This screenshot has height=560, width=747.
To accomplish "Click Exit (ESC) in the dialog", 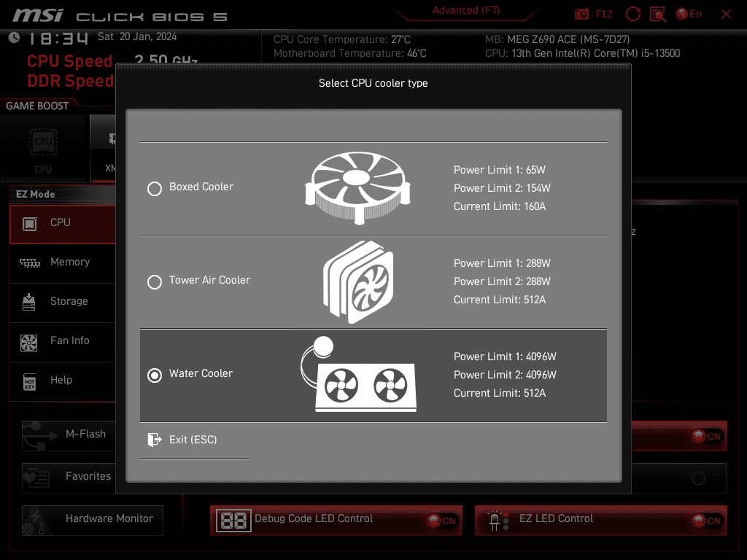I will coord(193,440).
